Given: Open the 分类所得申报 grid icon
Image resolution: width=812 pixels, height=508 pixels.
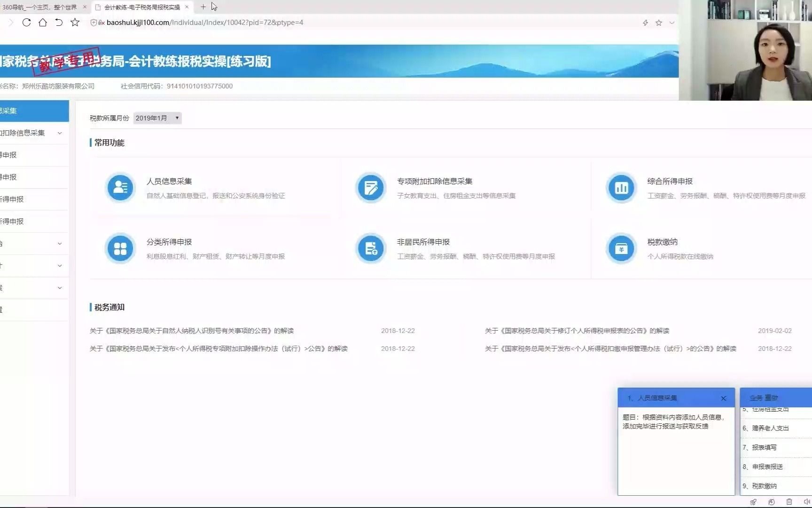Looking at the screenshot, I should click(x=120, y=248).
